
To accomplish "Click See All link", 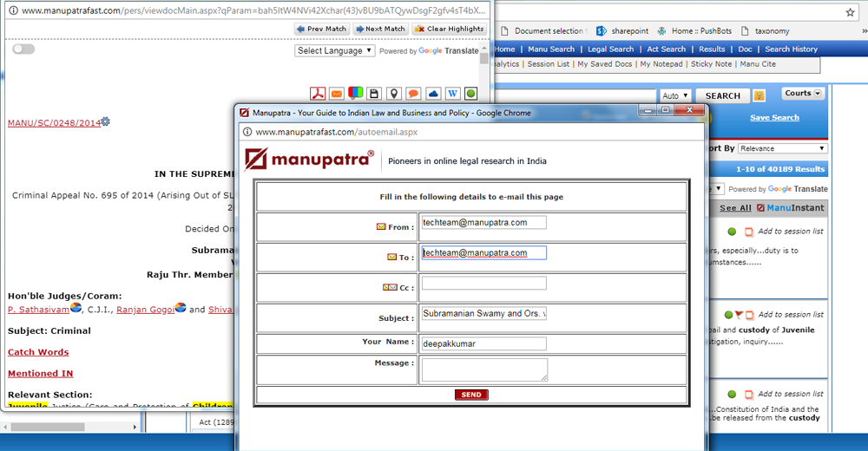I will click(735, 208).
